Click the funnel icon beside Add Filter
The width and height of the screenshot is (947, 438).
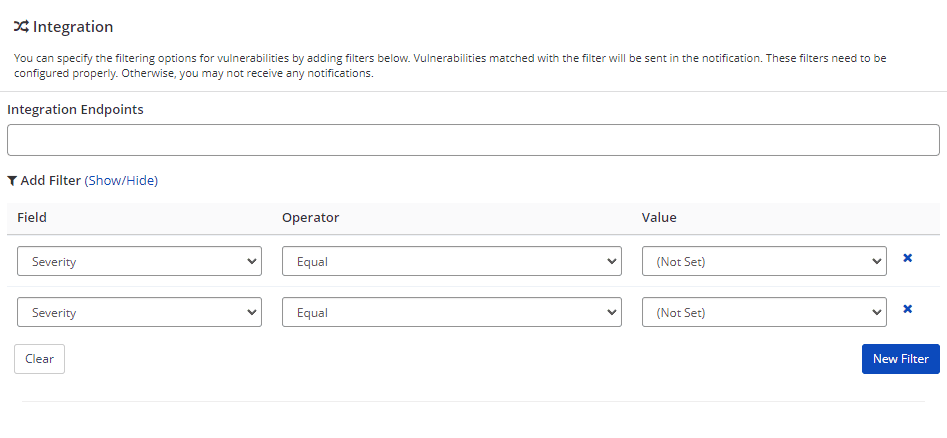coord(12,181)
